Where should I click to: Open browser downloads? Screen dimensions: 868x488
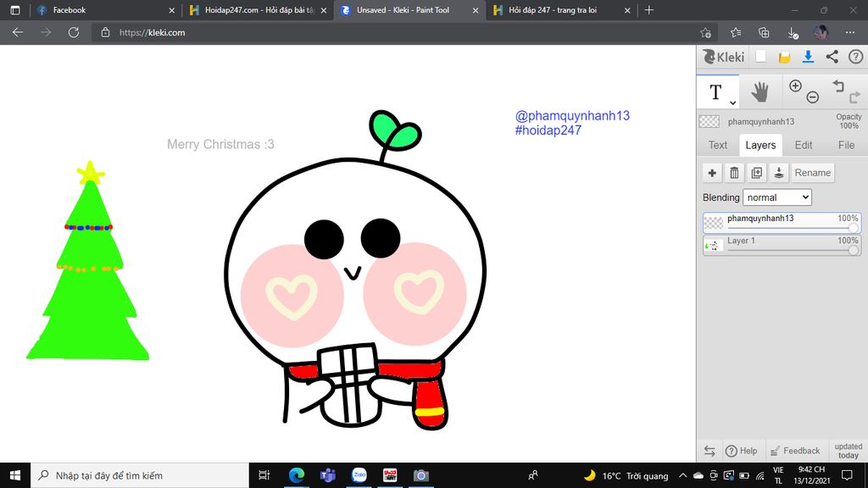[x=793, y=33]
